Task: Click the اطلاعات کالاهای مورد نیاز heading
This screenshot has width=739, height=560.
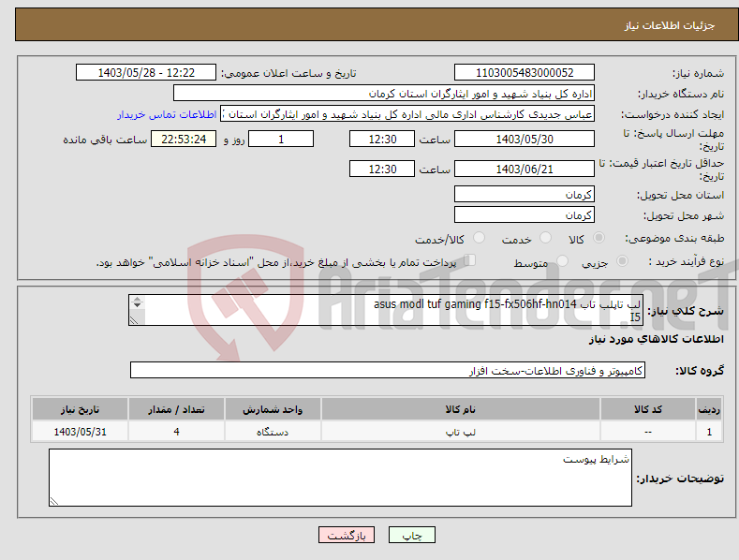Action: point(656,339)
